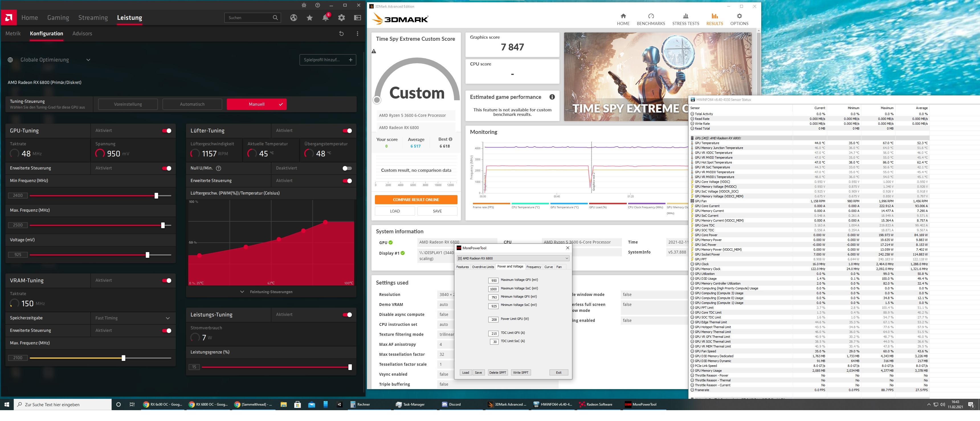The image size is (980, 421).
Task: Open favorites star icon in Radeon Software
Action: (x=310, y=17)
